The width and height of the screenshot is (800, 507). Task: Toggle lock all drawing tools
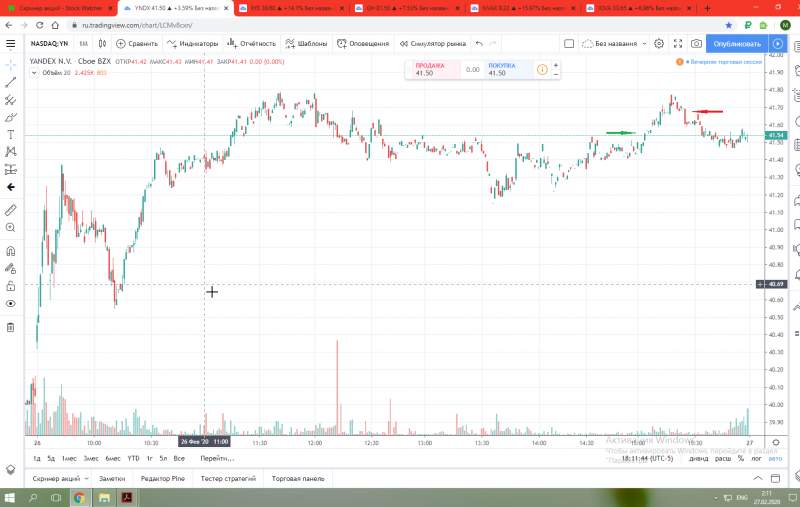[x=10, y=286]
